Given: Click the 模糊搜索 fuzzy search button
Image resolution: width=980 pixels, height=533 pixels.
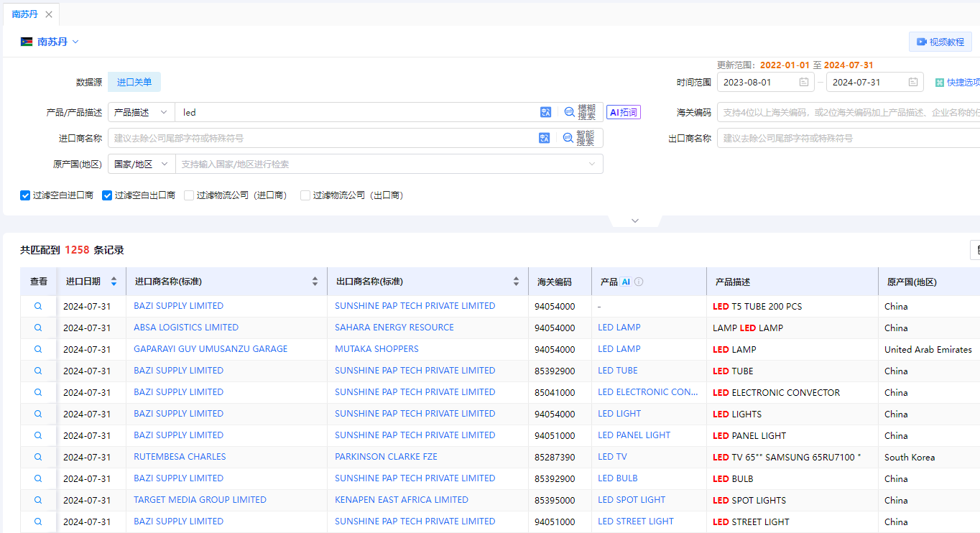Looking at the screenshot, I should (580, 112).
